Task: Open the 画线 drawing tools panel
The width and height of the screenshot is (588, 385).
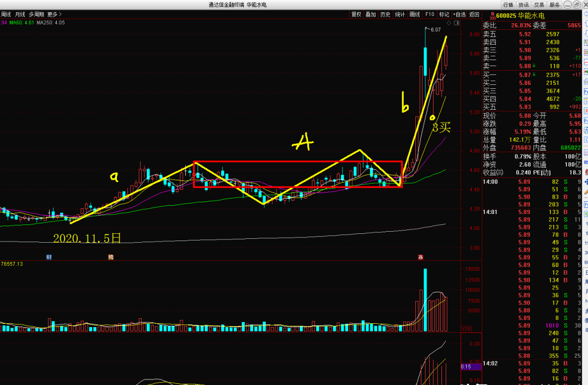Action: [415, 14]
